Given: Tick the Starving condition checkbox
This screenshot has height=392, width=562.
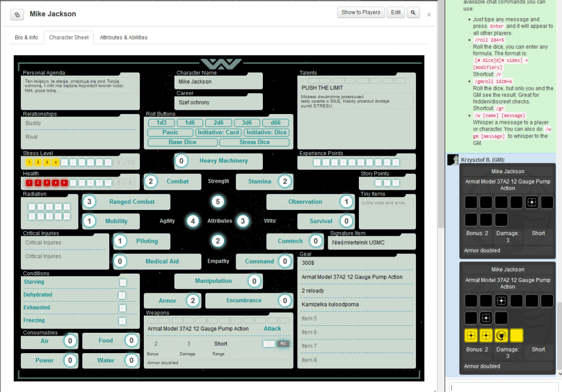Looking at the screenshot, I should click(122, 282).
